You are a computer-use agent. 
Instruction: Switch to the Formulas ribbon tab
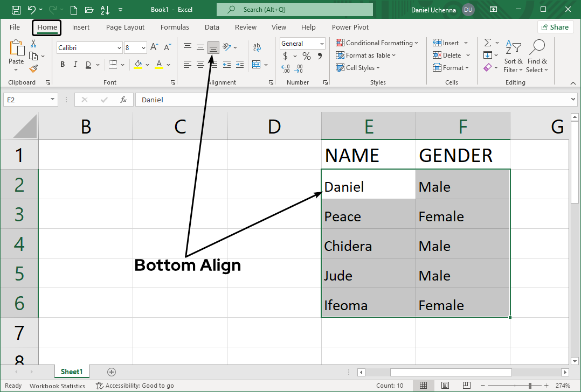[x=175, y=27]
